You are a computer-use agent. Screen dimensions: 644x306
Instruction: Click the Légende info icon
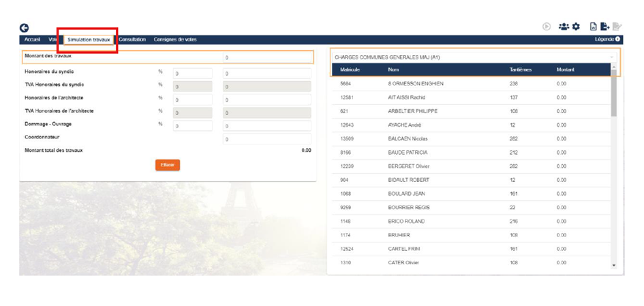(618, 40)
